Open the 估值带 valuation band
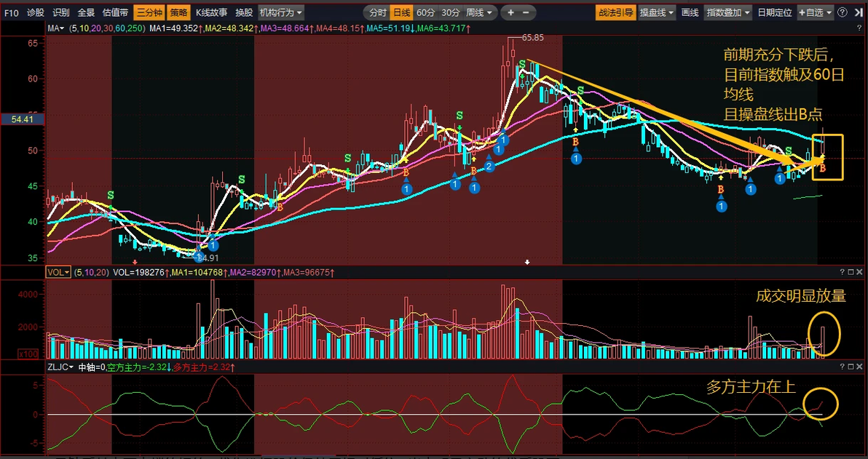The width and height of the screenshot is (868, 459). pyautogui.click(x=115, y=12)
